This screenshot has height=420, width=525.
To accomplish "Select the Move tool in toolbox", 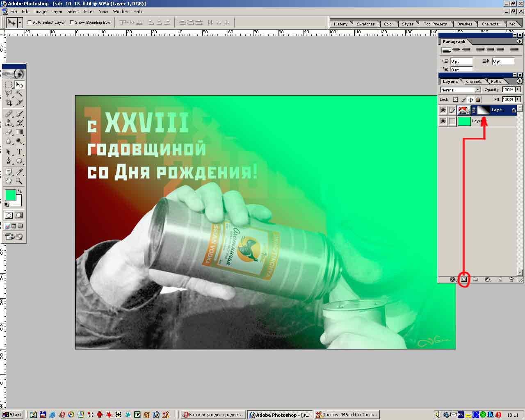I will (19, 84).
